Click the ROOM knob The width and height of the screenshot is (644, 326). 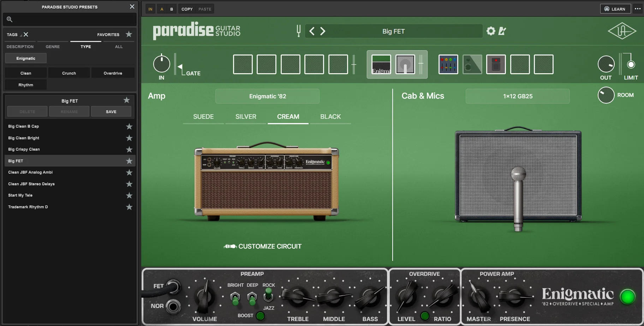pyautogui.click(x=606, y=95)
